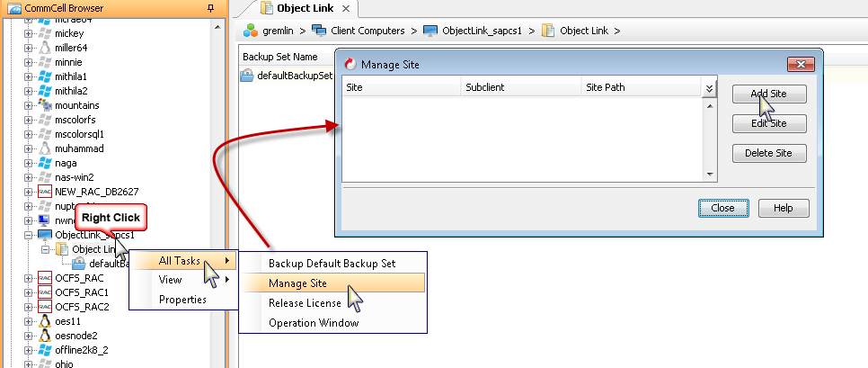
Task: Pin the CommCell Browser panel
Action: tap(210, 7)
